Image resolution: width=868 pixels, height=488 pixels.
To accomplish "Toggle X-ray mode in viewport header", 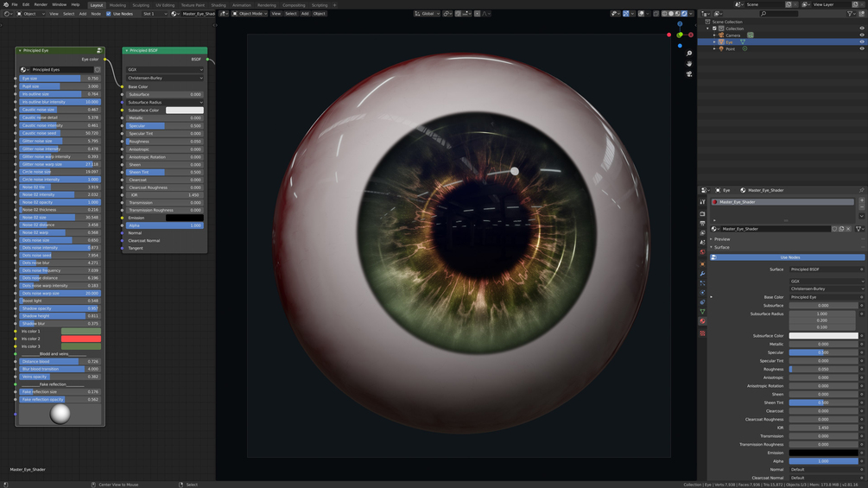I will 656,13.
